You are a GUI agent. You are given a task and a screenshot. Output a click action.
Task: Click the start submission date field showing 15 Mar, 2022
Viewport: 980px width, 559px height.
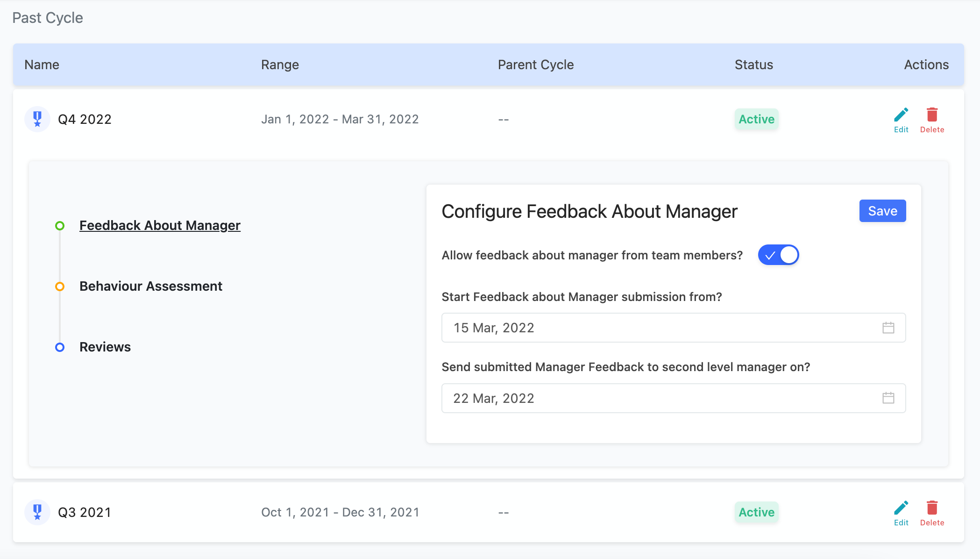point(674,328)
